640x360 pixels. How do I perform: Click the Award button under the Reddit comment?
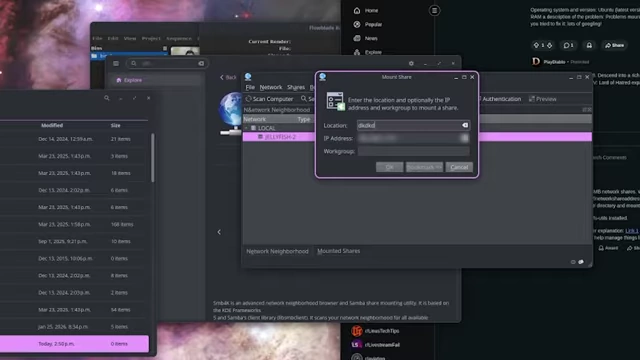(x=608, y=248)
